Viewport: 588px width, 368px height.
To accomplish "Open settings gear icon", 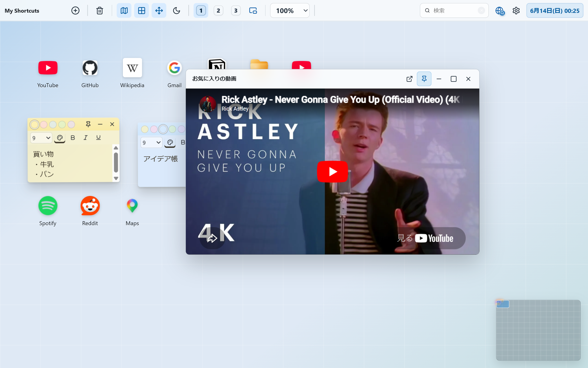I will tap(516, 11).
